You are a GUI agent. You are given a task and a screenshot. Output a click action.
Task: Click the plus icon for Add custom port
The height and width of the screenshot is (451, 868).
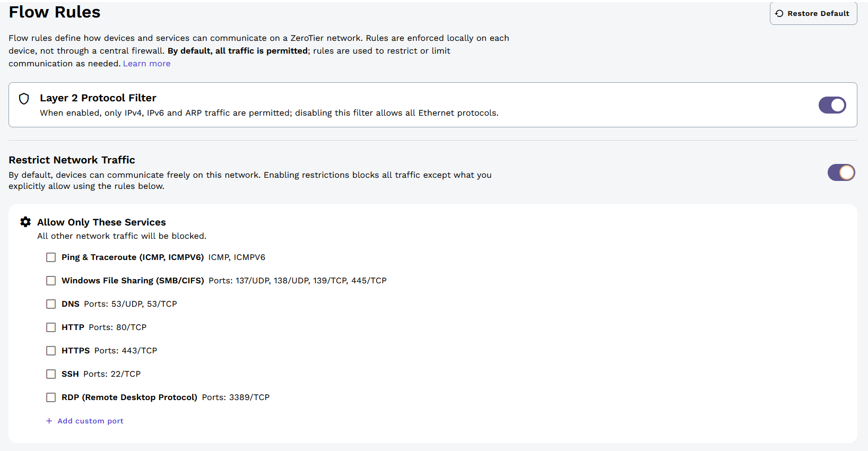tap(49, 421)
